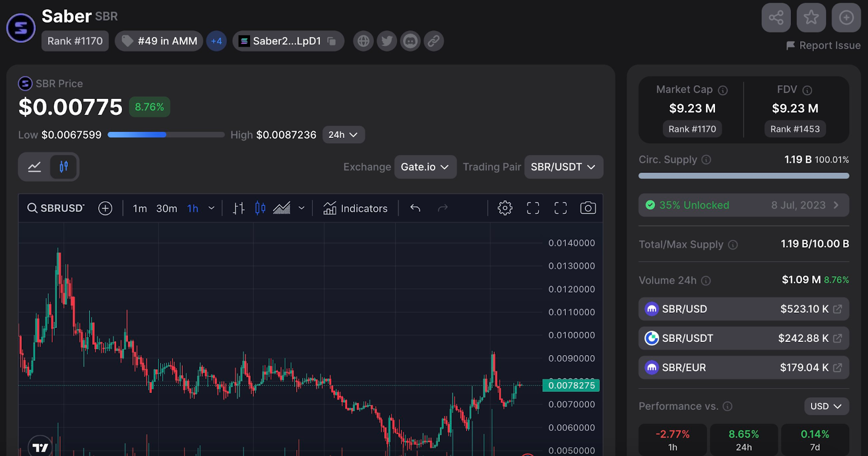The width and height of the screenshot is (868, 456).
Task: Expand the chart style chevron
Action: pos(302,208)
